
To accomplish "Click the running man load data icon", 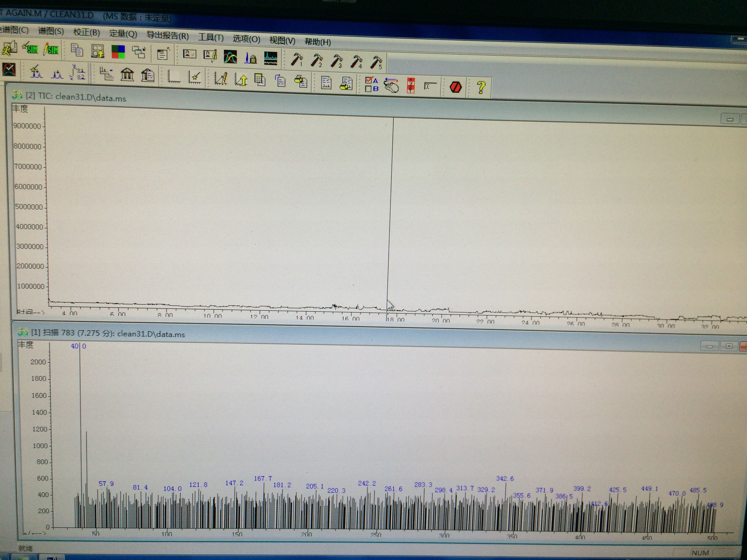I will pyautogui.click(x=9, y=48).
